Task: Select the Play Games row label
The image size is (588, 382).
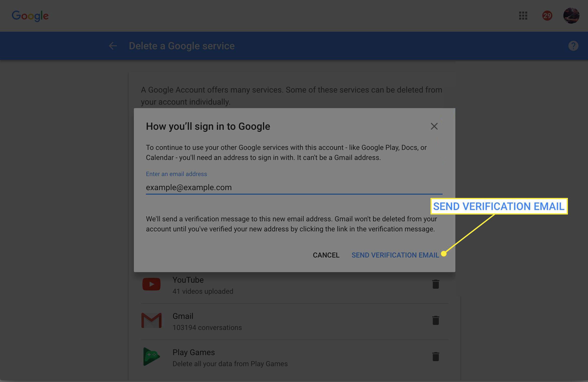Action: pos(193,352)
